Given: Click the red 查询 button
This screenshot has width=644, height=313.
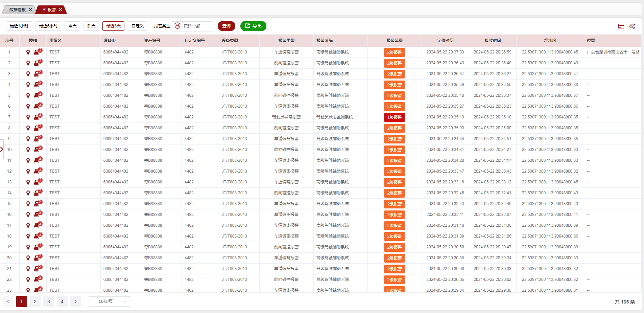Looking at the screenshot, I should click(x=226, y=26).
